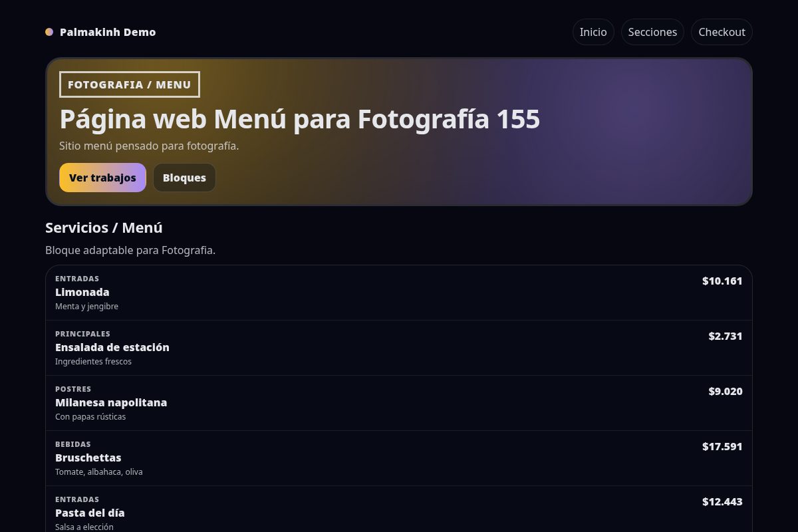The image size is (798, 532).
Task: Click the FOTOGRAFIA / MENU badge
Action: [x=130, y=84]
